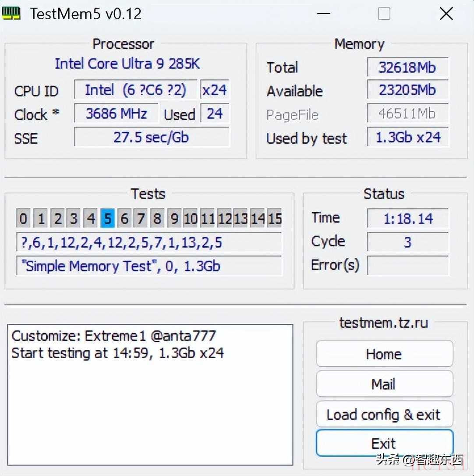Click the Clock frequency field showing 3686 MHz
The width and height of the screenshot is (474, 476).
(x=116, y=114)
